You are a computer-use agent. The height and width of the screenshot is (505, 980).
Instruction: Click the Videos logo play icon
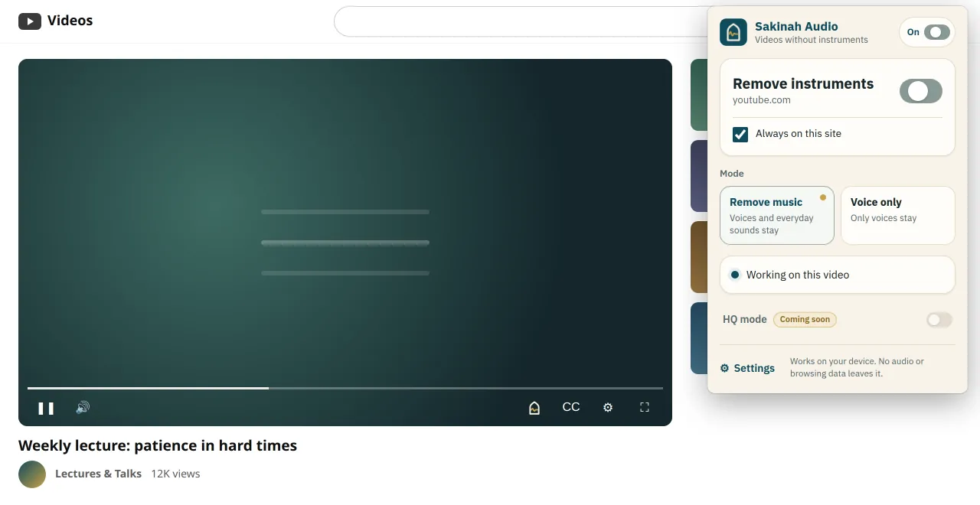[x=30, y=21]
